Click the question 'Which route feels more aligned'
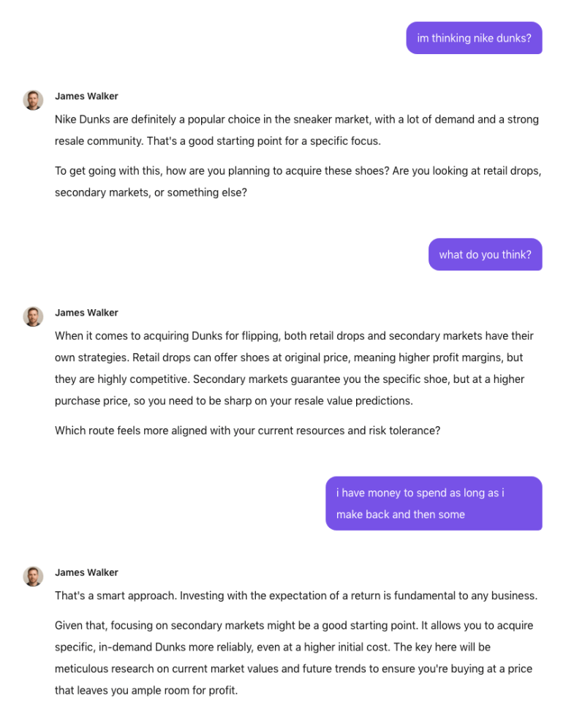 point(247,431)
